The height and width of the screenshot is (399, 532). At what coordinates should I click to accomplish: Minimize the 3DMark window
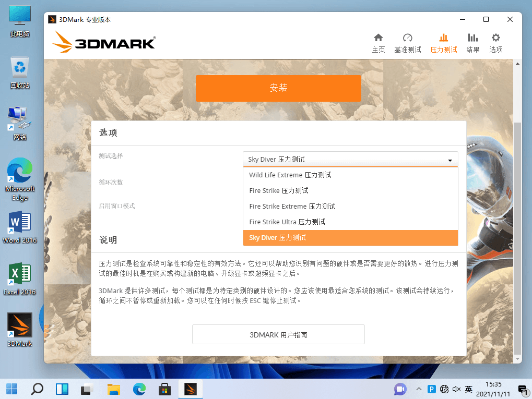[x=463, y=19]
